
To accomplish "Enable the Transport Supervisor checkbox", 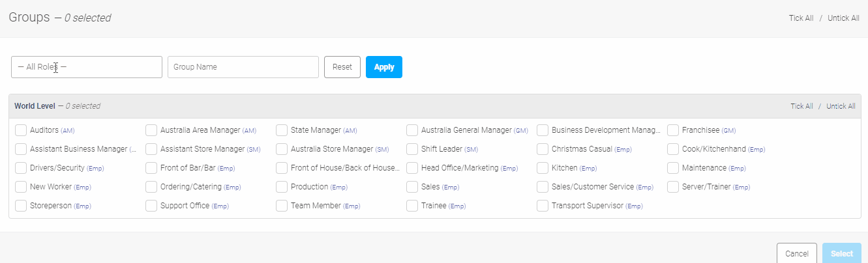I will [543, 206].
